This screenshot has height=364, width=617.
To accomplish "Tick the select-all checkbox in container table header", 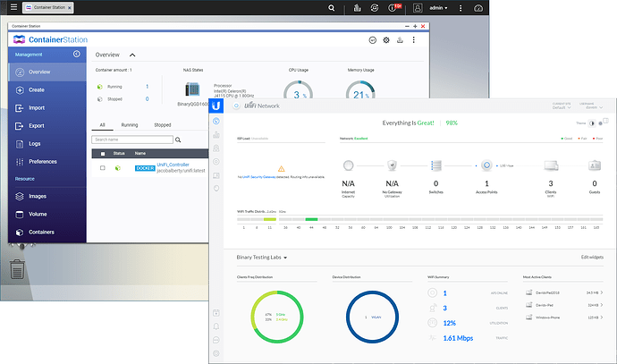I will [103, 154].
